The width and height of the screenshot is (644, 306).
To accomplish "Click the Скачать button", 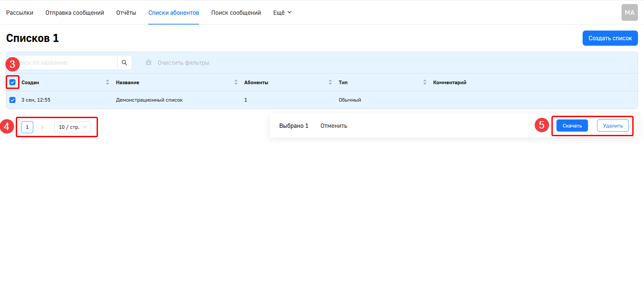I will pos(572,126).
